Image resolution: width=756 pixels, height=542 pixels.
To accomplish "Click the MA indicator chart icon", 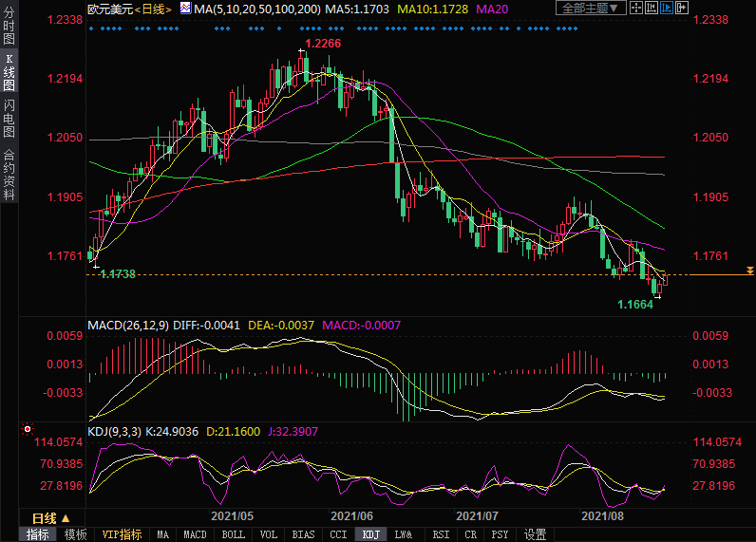I will pyautogui.click(x=185, y=9).
